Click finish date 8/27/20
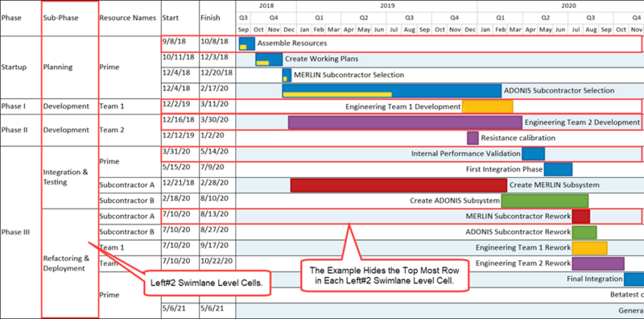644x319 pixels. tap(214, 230)
